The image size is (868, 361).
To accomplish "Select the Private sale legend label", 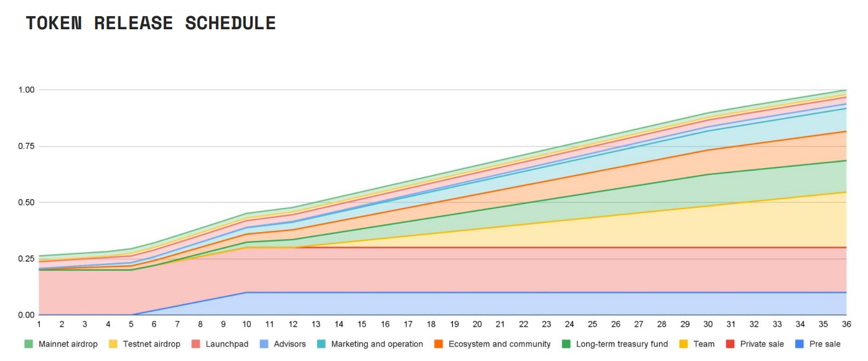I will pos(761,344).
